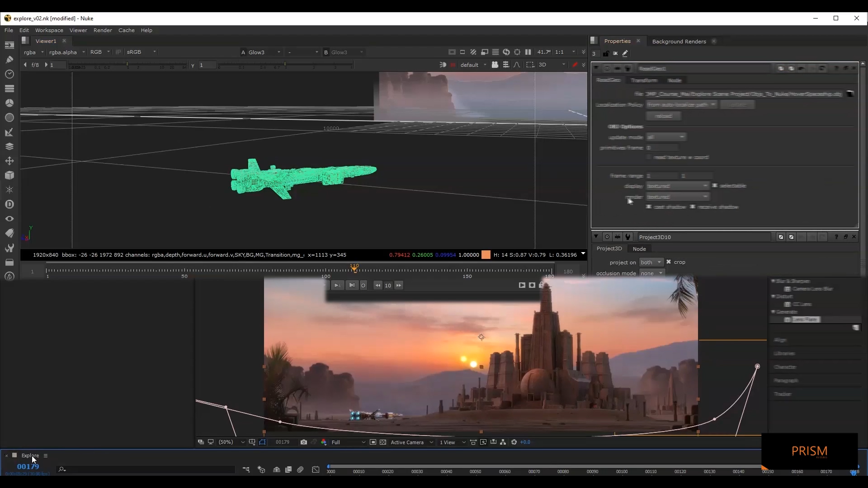This screenshot has height=488, width=868.
Task: Click the lock icon in Properties toolbar
Action: click(x=606, y=53)
